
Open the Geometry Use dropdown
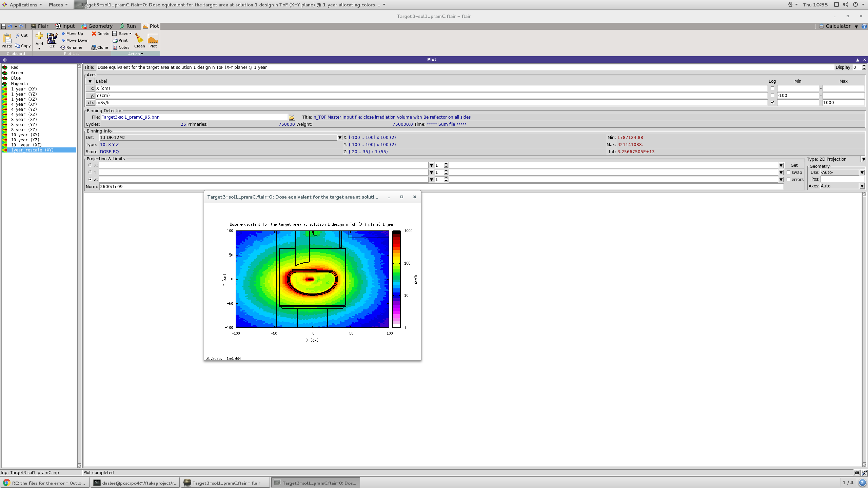pos(862,172)
